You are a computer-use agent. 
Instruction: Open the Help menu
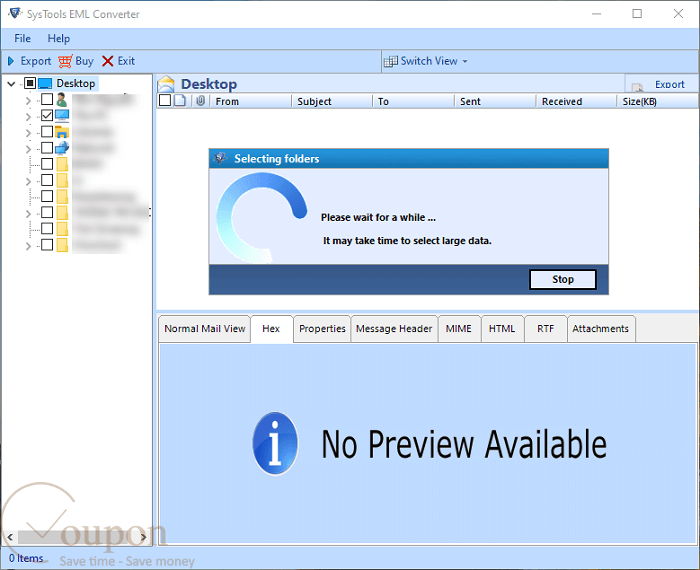pos(58,38)
